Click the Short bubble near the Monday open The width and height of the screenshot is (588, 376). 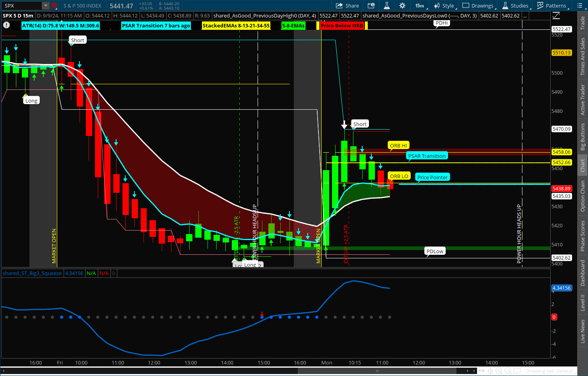[360, 124]
